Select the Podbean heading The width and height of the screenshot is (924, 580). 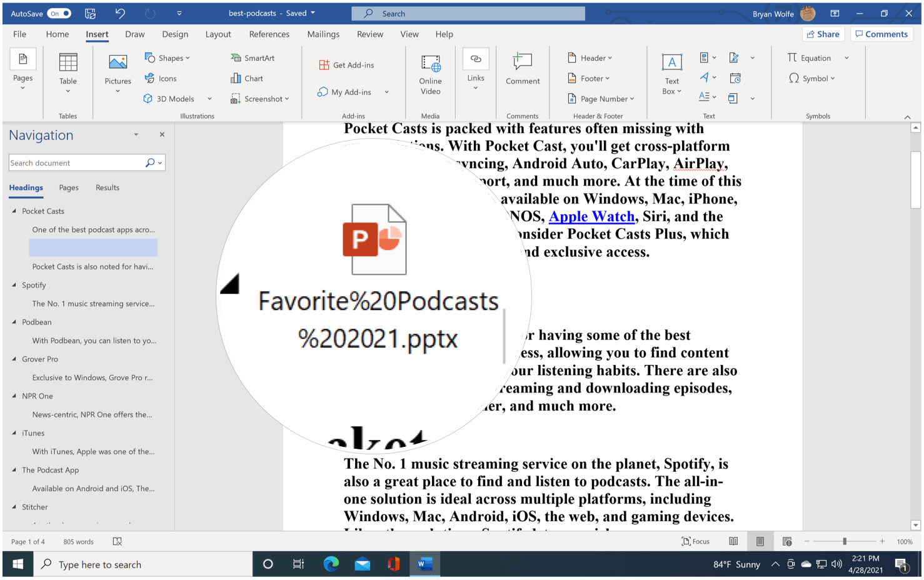37,322
